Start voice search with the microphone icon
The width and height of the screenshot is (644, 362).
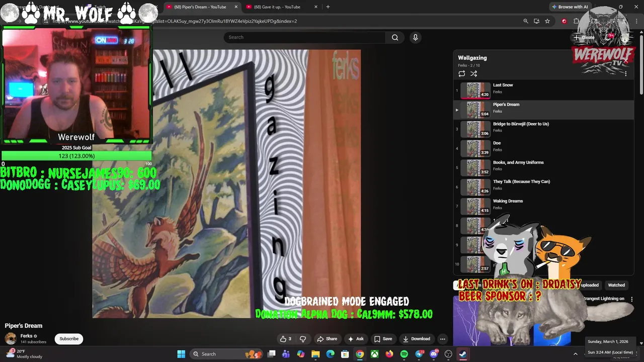coord(415,37)
